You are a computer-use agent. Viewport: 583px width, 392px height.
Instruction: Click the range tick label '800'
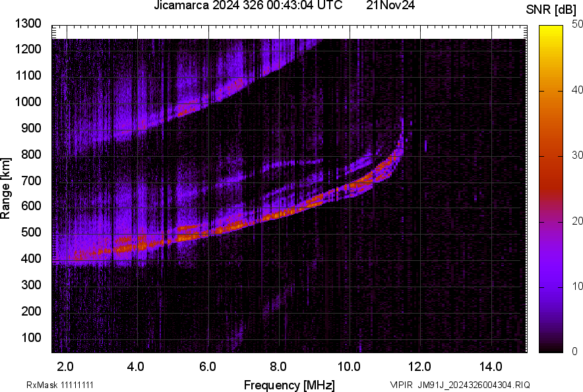pyautogui.click(x=31, y=154)
